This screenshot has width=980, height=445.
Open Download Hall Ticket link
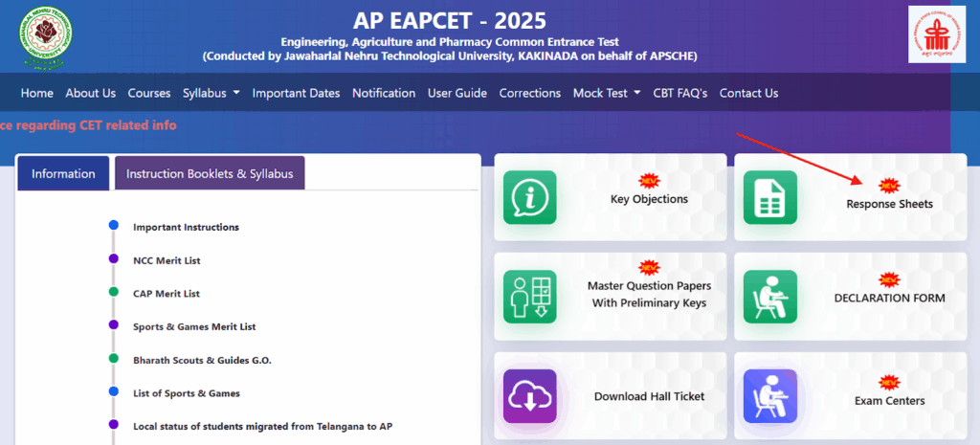650,396
